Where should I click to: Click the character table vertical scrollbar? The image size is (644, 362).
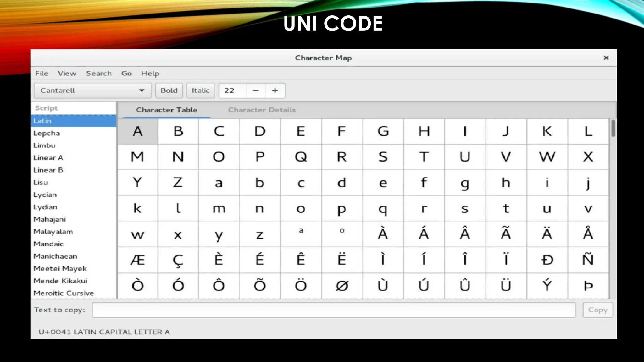613,128
